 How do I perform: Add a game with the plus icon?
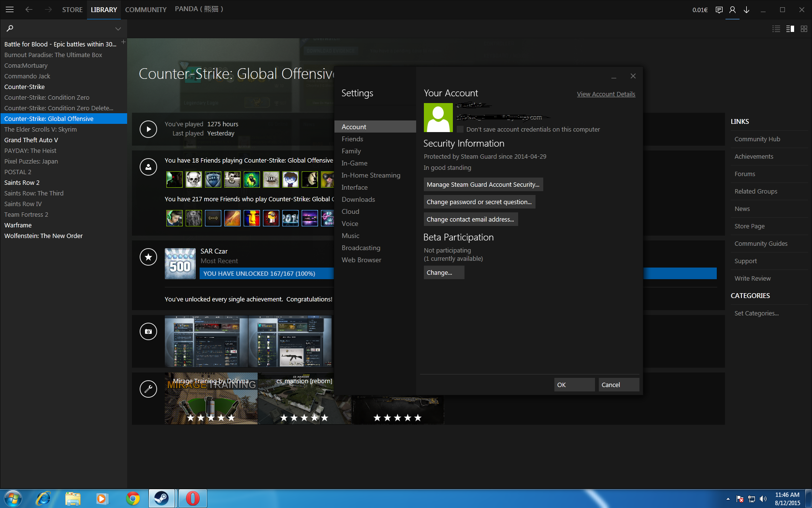pyautogui.click(x=123, y=42)
